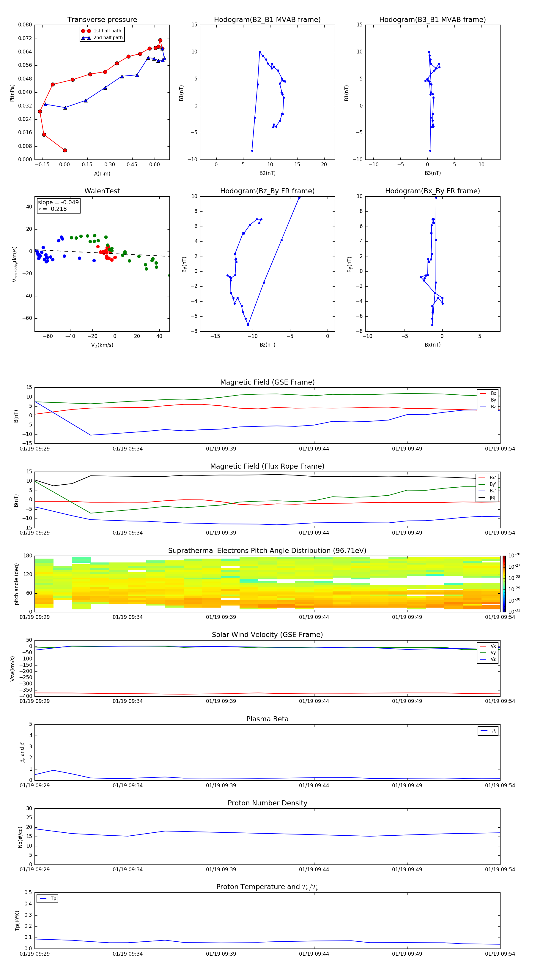The height and width of the screenshot is (980, 535).
Task: Click the 'WalenTest' plot title
Action: [102, 191]
